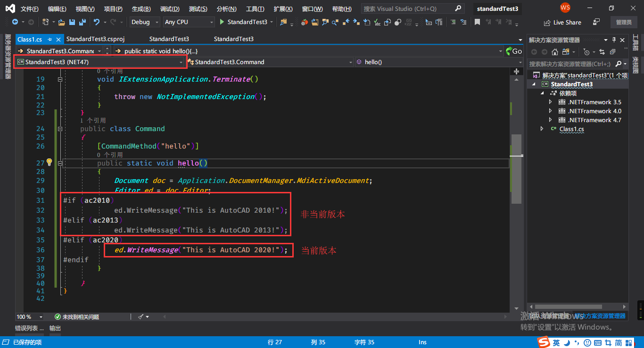Click the navigate backward arrow icon
Viewport: 644px width, 348px height.
click(x=15, y=22)
